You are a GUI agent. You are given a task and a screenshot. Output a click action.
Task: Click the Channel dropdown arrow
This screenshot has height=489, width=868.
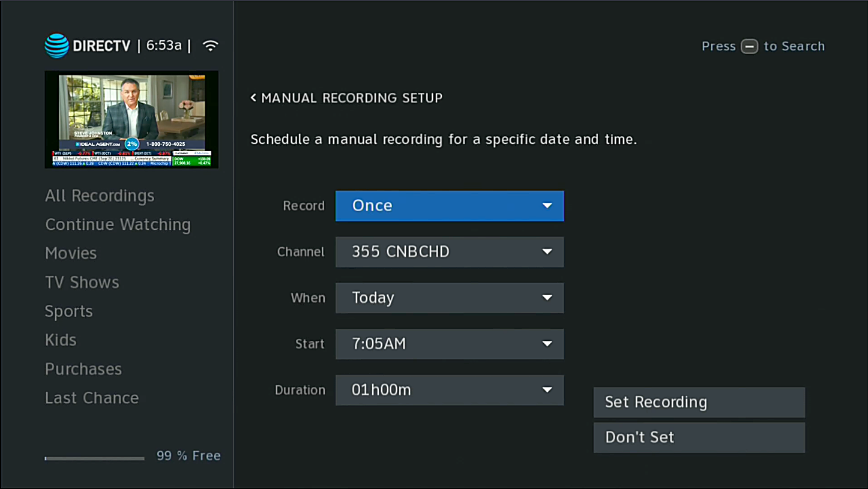[547, 252]
